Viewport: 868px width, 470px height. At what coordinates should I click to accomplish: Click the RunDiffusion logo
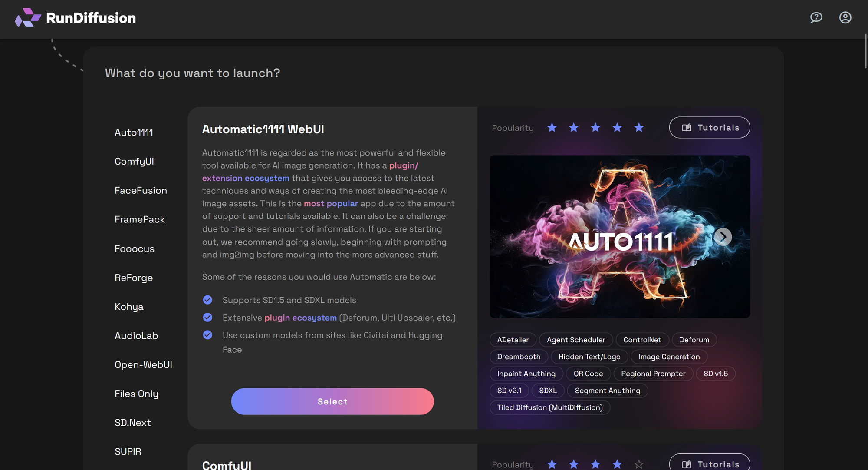click(x=76, y=18)
